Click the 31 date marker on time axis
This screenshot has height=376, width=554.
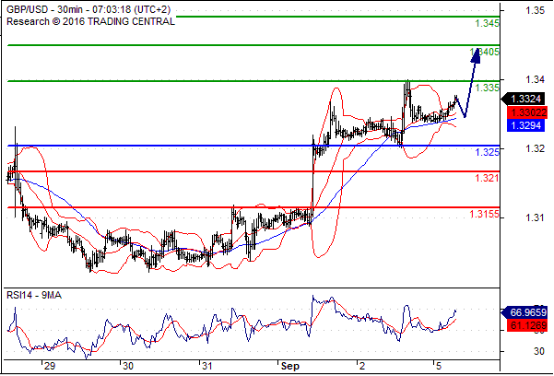[x=207, y=366]
